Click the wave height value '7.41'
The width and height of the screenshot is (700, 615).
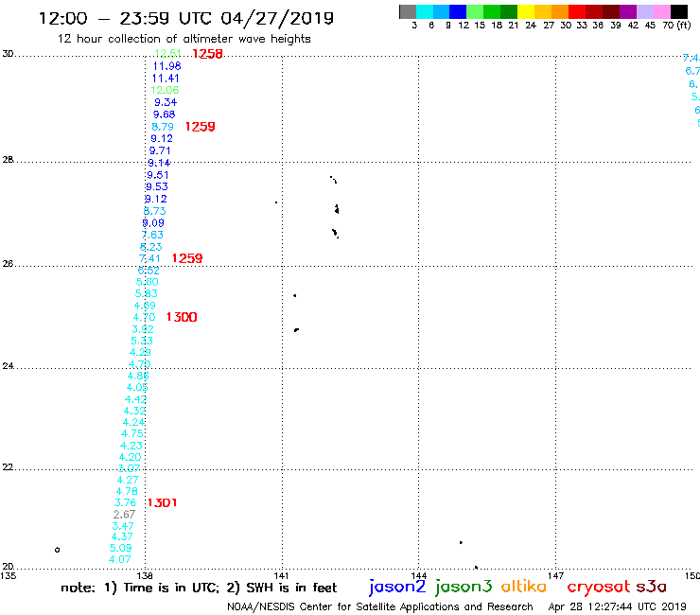pyautogui.click(x=149, y=258)
